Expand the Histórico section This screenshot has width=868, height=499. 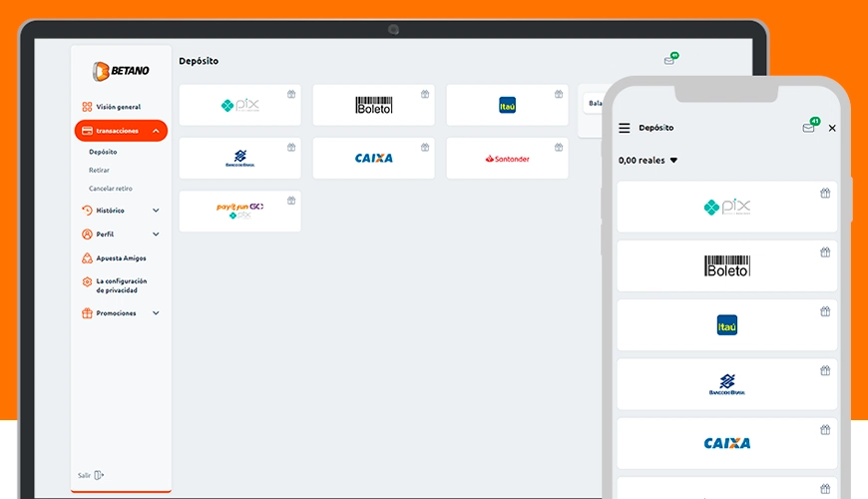click(156, 211)
